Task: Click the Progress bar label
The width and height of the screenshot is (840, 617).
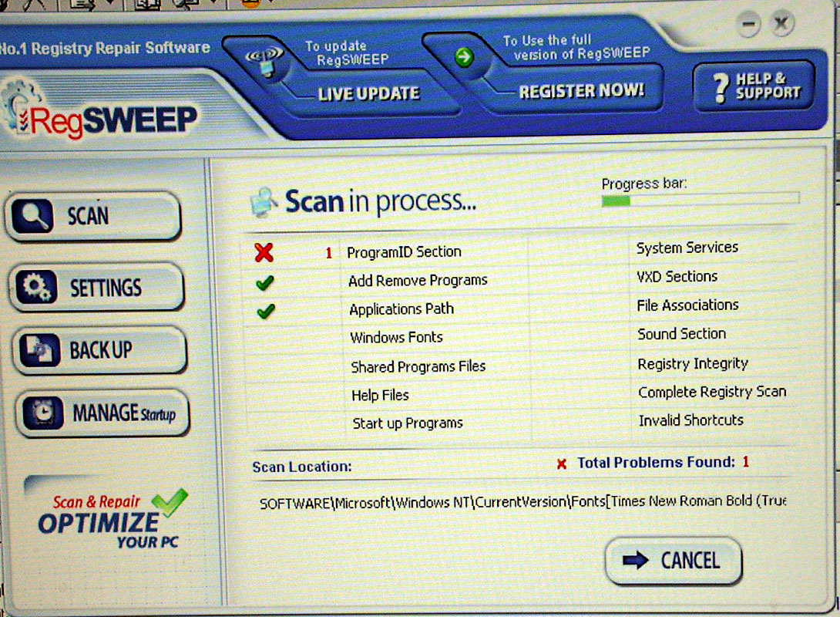Action: click(644, 184)
